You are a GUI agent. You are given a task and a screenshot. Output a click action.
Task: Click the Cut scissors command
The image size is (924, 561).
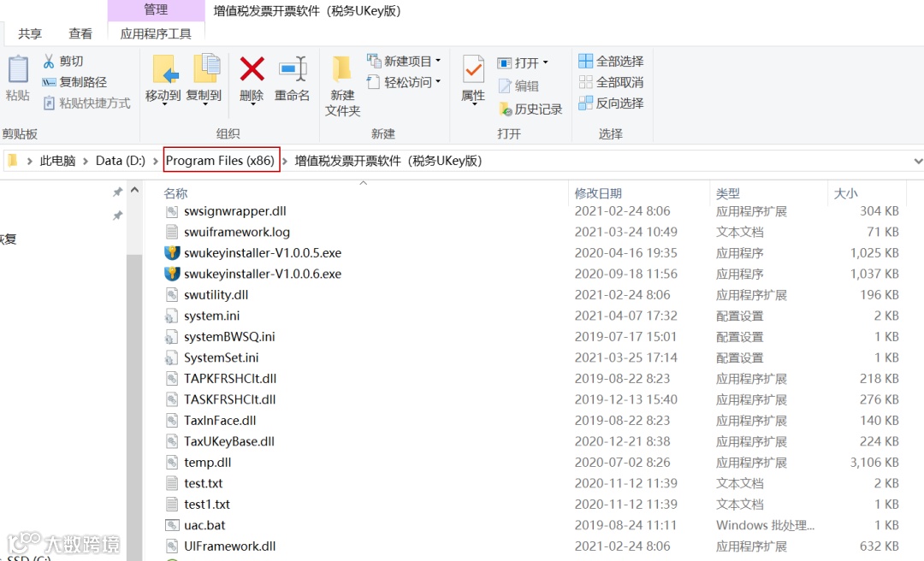click(63, 62)
